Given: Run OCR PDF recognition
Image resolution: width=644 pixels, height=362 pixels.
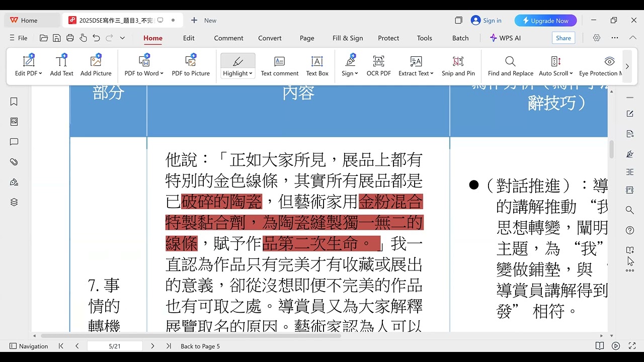Looking at the screenshot, I should pos(378,66).
